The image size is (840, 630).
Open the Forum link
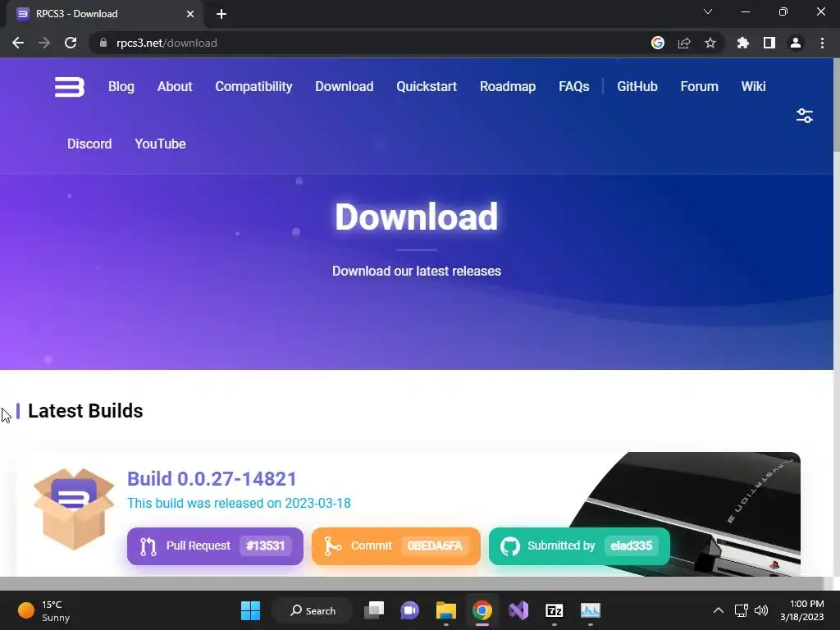pos(699,87)
